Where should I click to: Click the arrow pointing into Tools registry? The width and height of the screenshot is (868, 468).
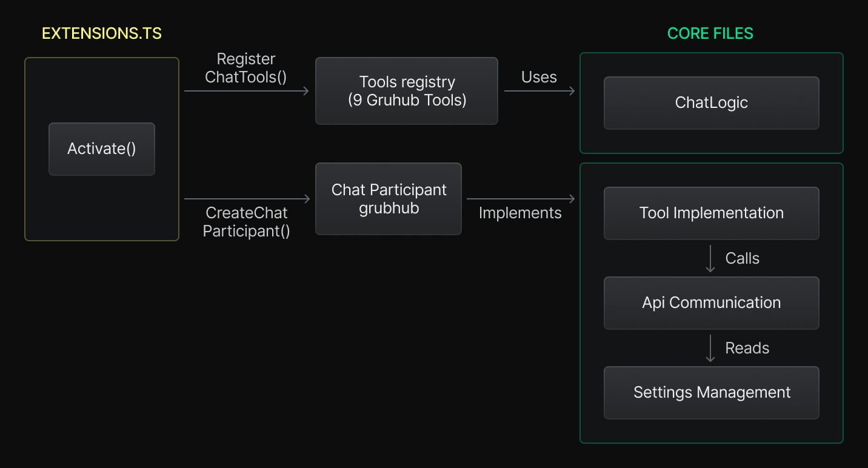246,91
